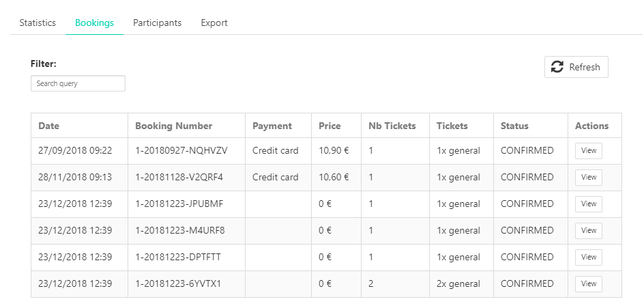The height and width of the screenshot is (306, 644).
Task: View booking 1-20180927-NQHVZV
Action: tap(589, 150)
